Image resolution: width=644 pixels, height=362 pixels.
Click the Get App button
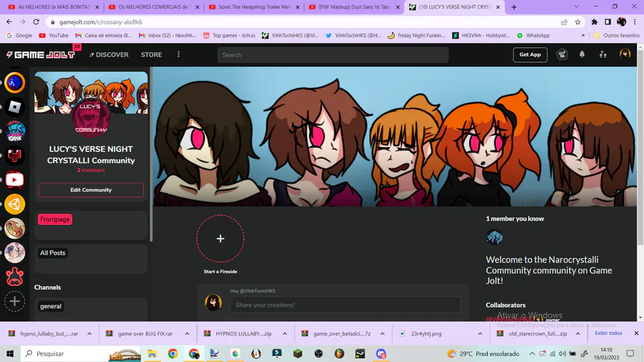[x=530, y=54]
